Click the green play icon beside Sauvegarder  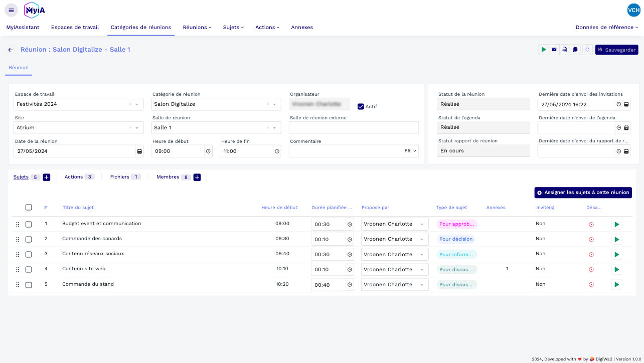pos(544,50)
